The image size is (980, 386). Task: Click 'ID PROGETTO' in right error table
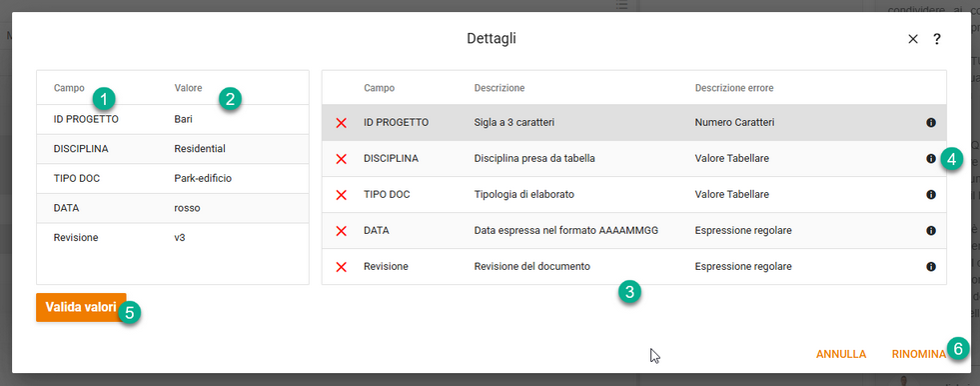(x=397, y=123)
